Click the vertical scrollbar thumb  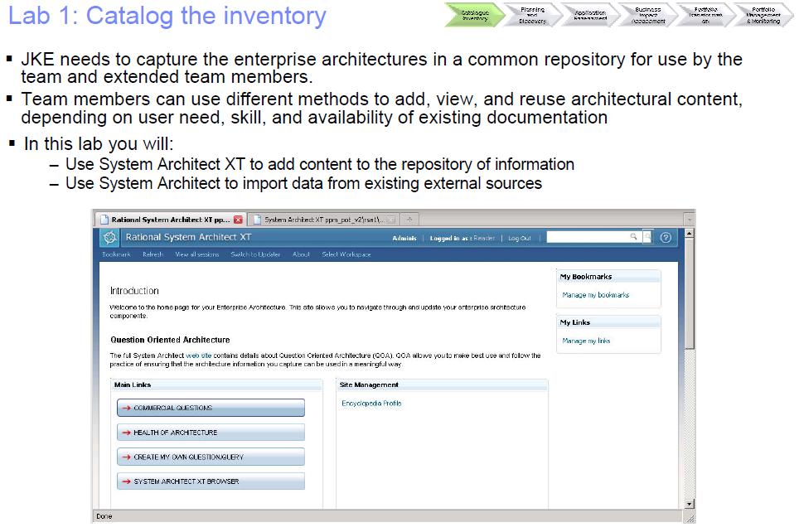tap(689, 293)
